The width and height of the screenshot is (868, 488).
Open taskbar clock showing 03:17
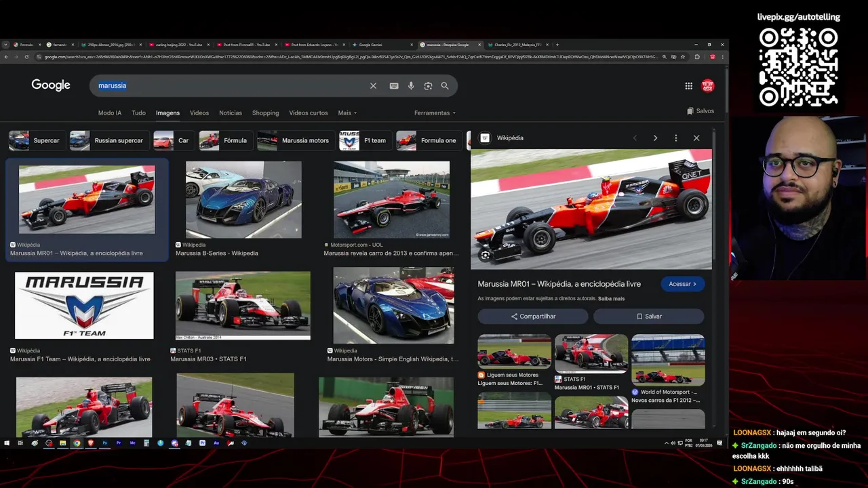705,443
